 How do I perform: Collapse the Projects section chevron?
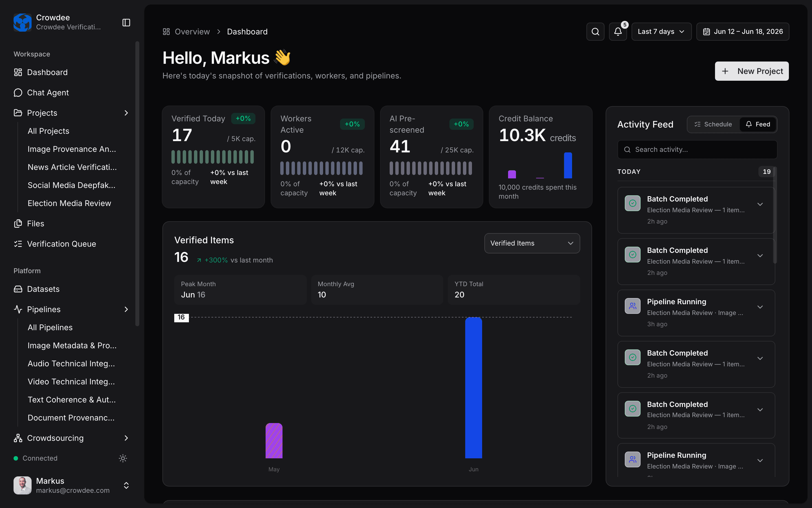click(126, 113)
